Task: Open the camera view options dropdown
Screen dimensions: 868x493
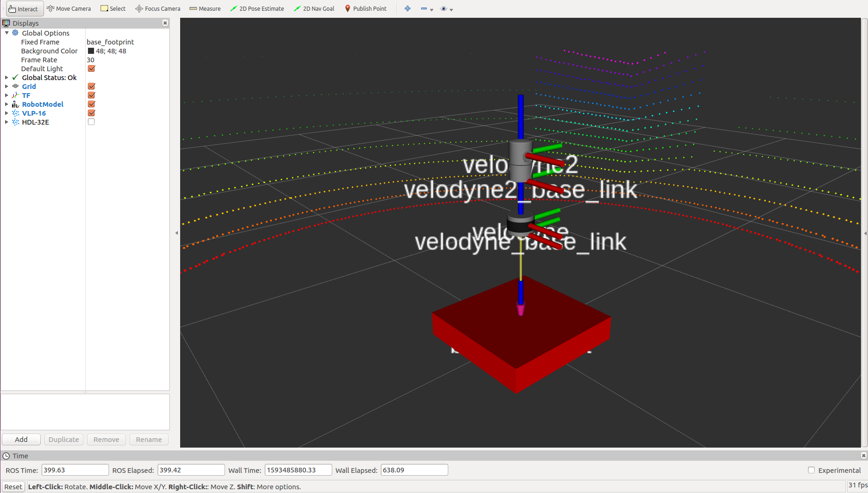Action: (451, 8)
